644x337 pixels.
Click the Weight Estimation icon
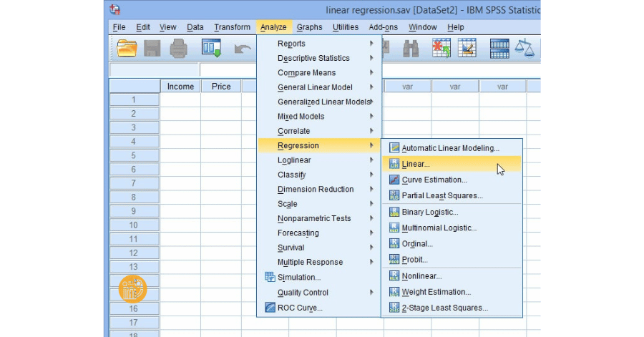(x=394, y=292)
